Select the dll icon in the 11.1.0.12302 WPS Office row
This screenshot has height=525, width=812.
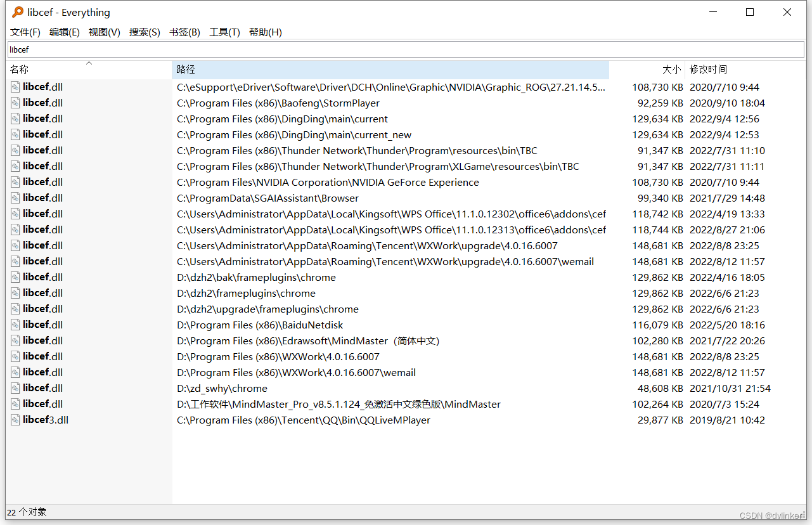tap(15, 214)
